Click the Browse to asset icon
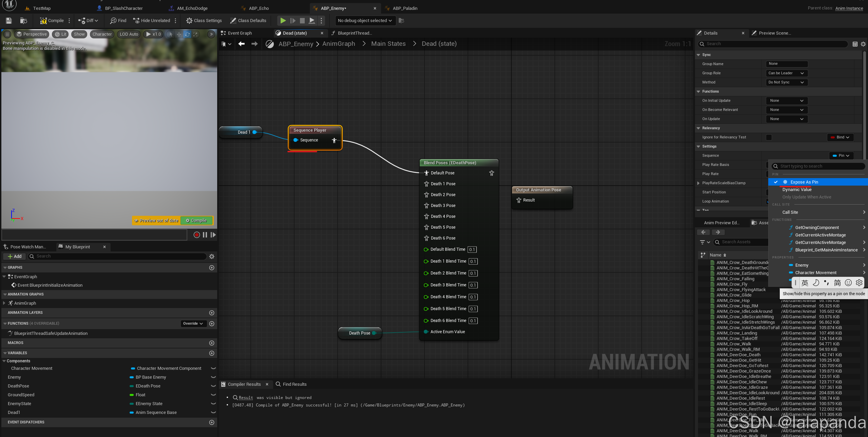 tap(23, 21)
